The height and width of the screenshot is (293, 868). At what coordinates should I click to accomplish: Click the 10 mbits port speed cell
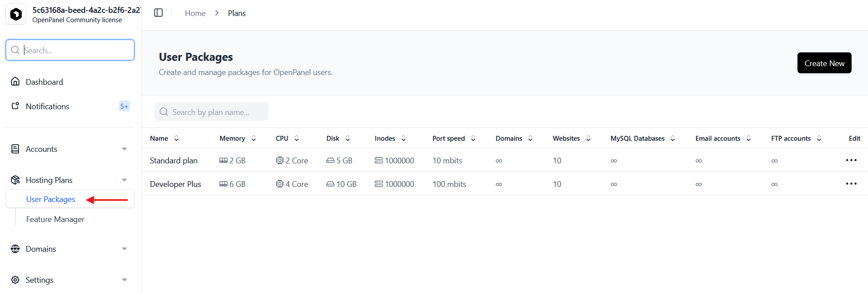click(x=447, y=160)
